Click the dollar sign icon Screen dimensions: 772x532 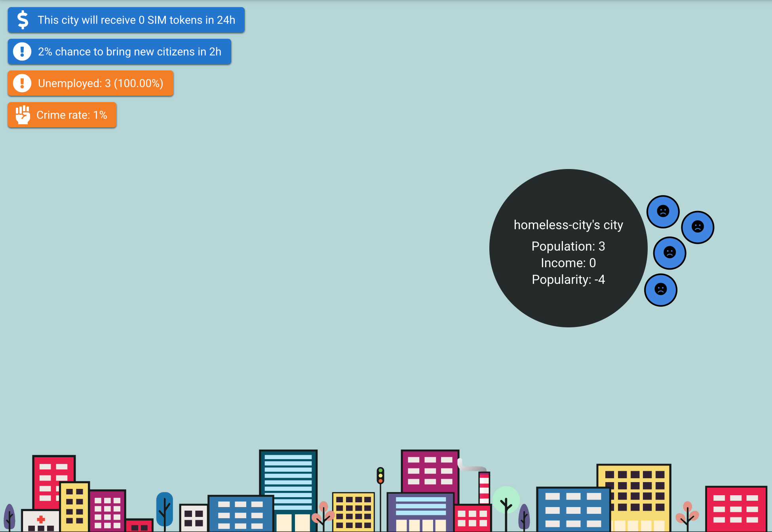23,20
